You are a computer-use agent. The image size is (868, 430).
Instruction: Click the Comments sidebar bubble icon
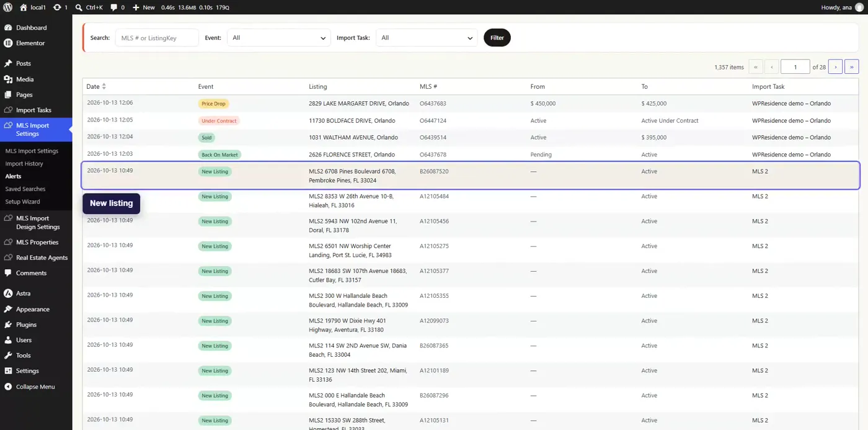(x=8, y=273)
